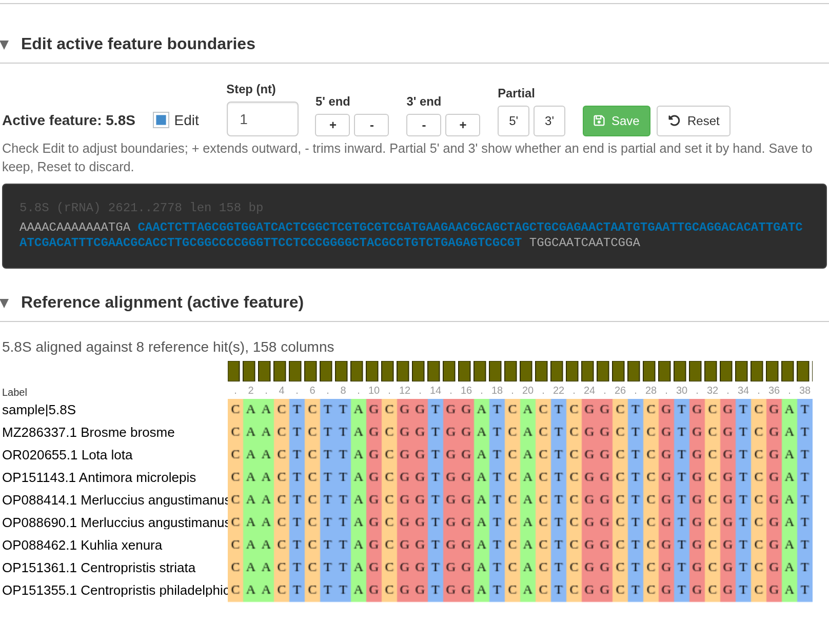The image size is (829, 644).
Task: Click column number 38 in the ruler
Action: coord(805,390)
